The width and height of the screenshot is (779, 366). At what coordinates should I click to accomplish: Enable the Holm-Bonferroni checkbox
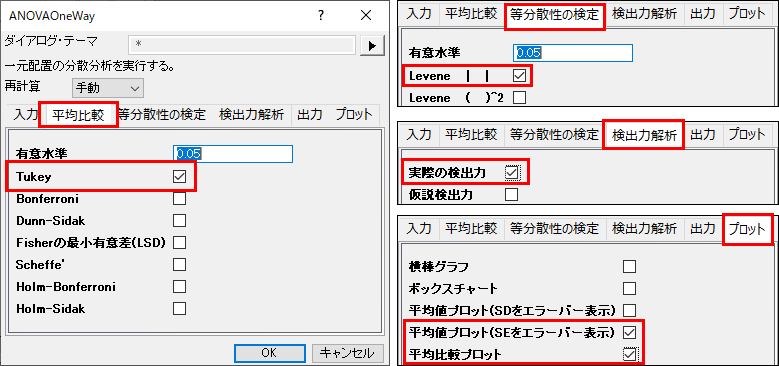(179, 287)
